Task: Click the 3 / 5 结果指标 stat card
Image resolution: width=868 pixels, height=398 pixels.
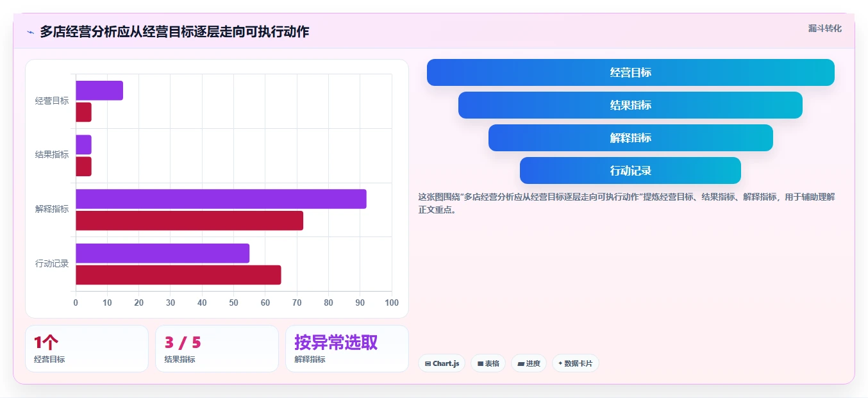Action: (x=217, y=349)
